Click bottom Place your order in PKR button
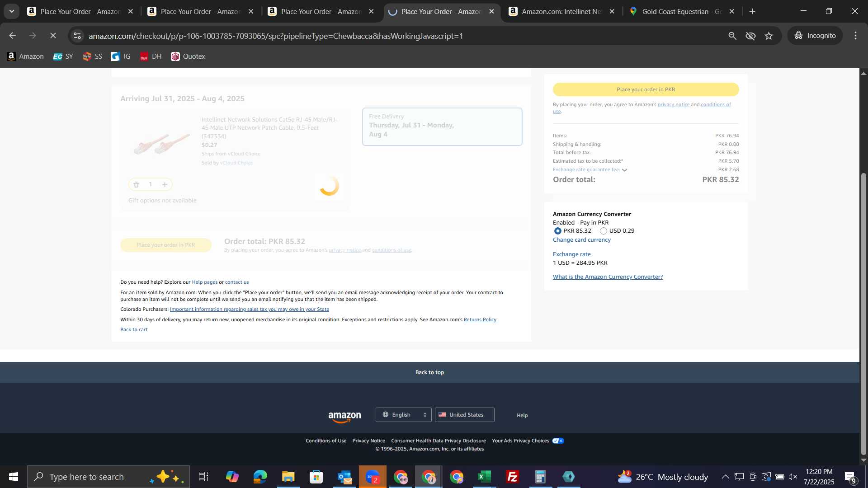This screenshot has height=488, width=868. click(166, 245)
